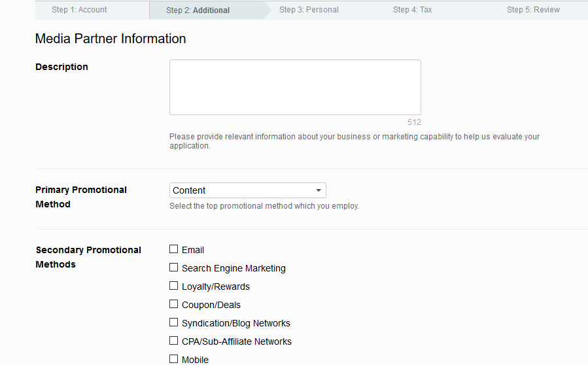This screenshot has height=365, width=588.
Task: Click the Media Partner Information heading
Action: (111, 39)
